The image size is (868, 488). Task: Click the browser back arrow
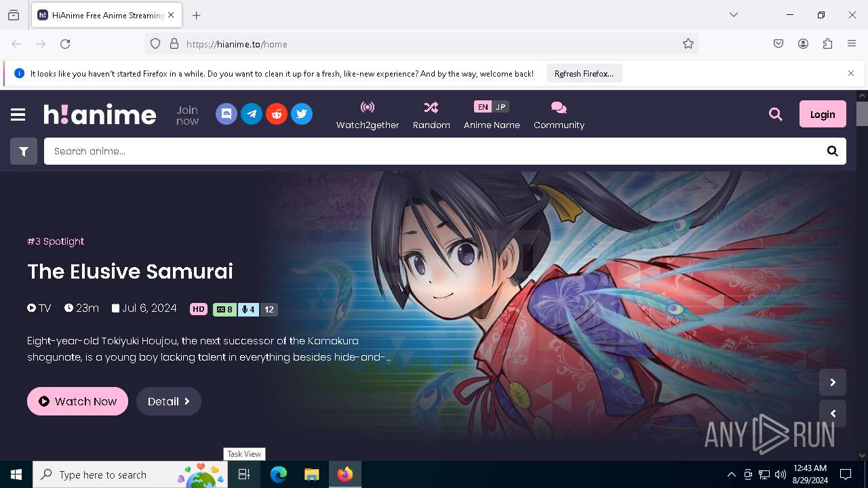click(x=16, y=44)
